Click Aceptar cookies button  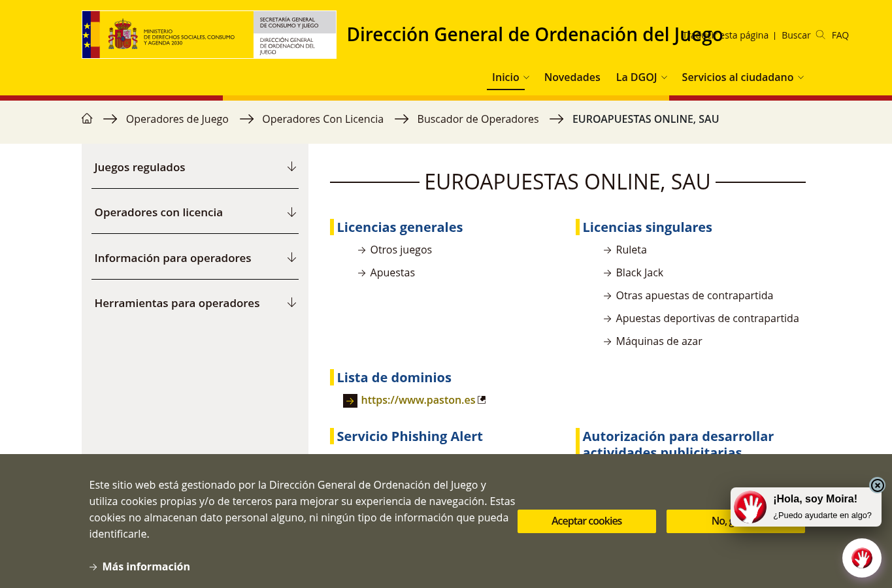(x=586, y=521)
